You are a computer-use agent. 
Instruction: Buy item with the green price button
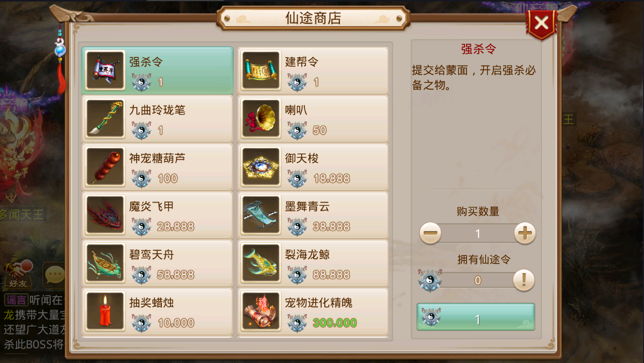coord(476,317)
